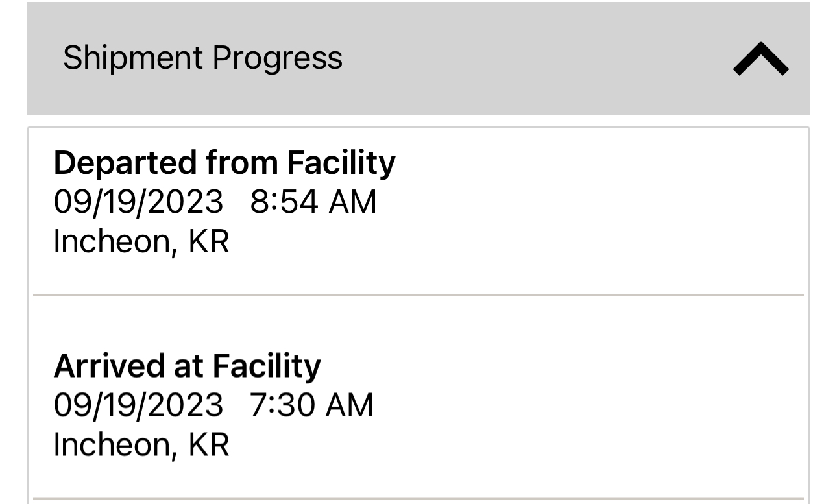Screen dimensions: 837x504
Task: Click blank space right of the Departed entry
Action: tap(584, 208)
